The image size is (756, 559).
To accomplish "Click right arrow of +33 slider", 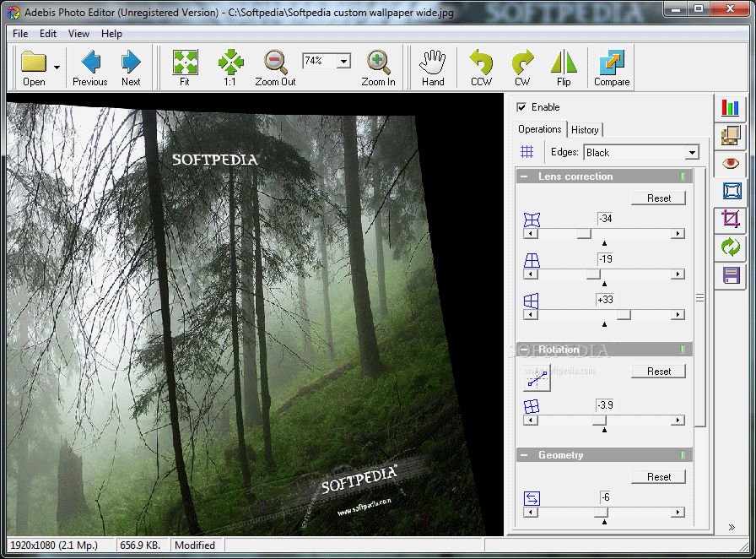I will point(678,315).
